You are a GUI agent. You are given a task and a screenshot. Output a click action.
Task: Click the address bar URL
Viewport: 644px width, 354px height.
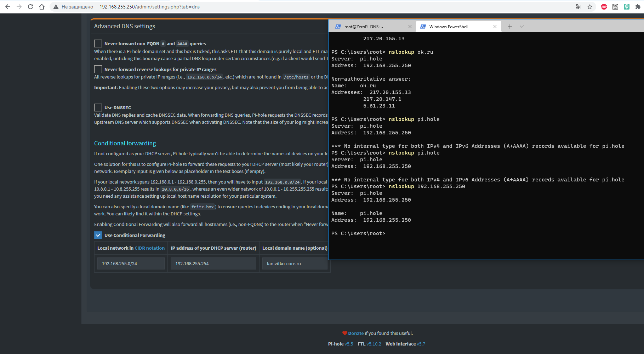click(149, 7)
